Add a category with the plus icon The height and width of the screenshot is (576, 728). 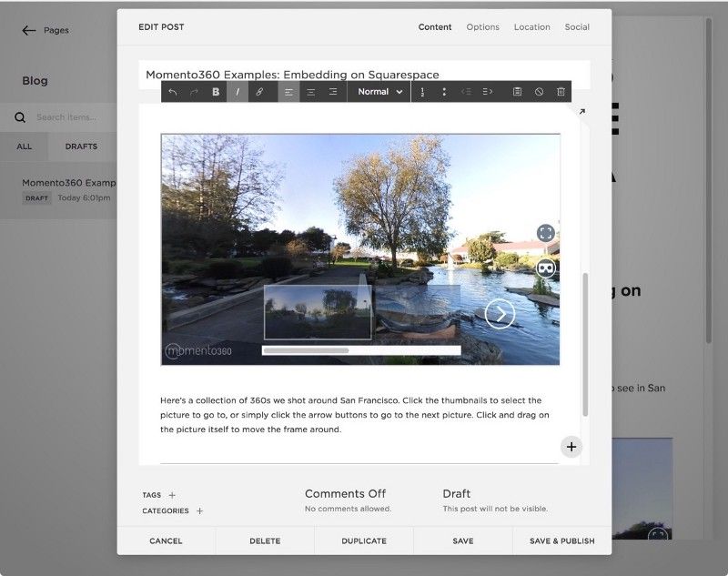pyautogui.click(x=199, y=511)
